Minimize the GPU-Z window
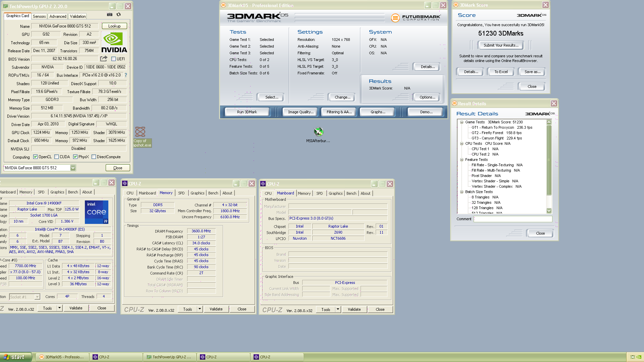The height and width of the screenshot is (362, 644). pyautogui.click(x=112, y=6)
